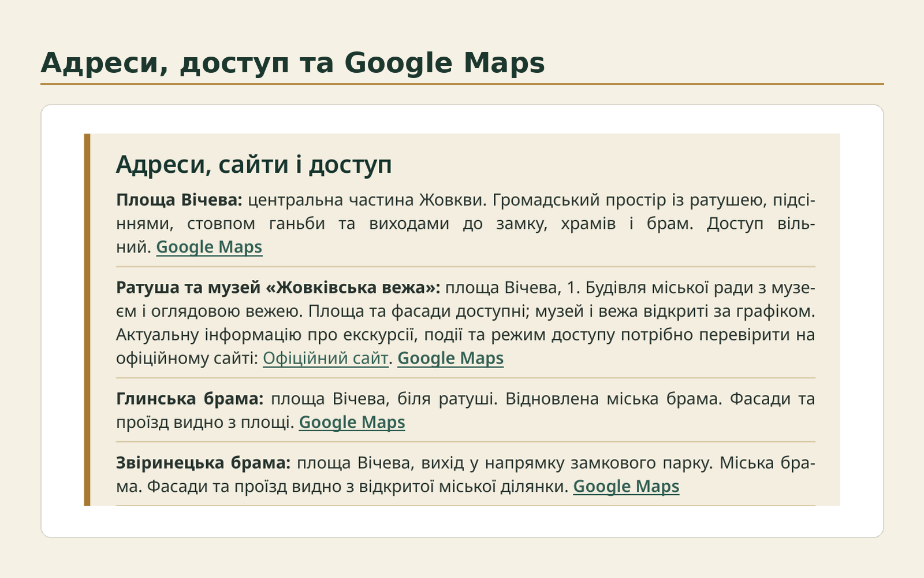Open Google Maps link for Звіринецька брама
This screenshot has height=578, width=924.
[x=626, y=487]
